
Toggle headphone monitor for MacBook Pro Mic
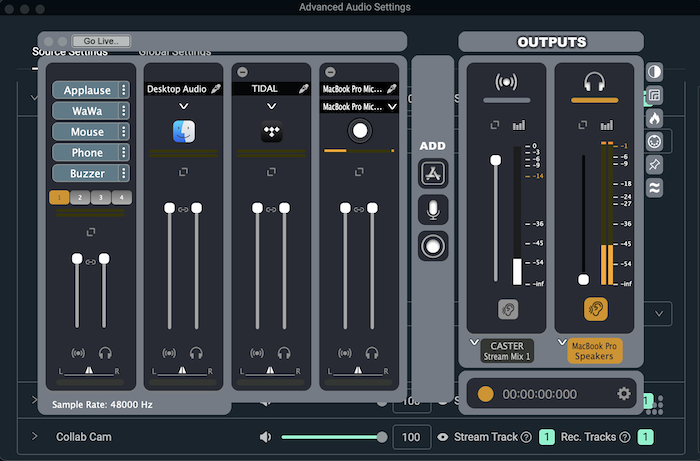[x=372, y=353]
